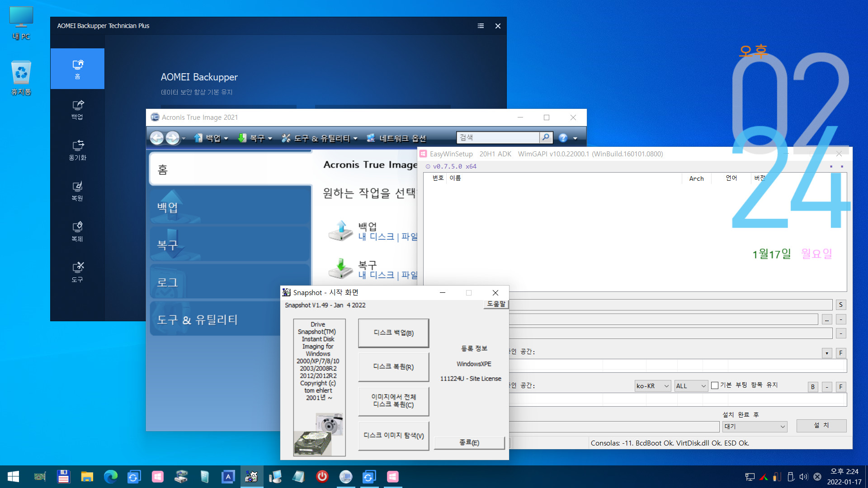This screenshot has height=488, width=868.
Task: Click the 백업 icon in AOMEI sidebar
Action: pyautogui.click(x=76, y=110)
